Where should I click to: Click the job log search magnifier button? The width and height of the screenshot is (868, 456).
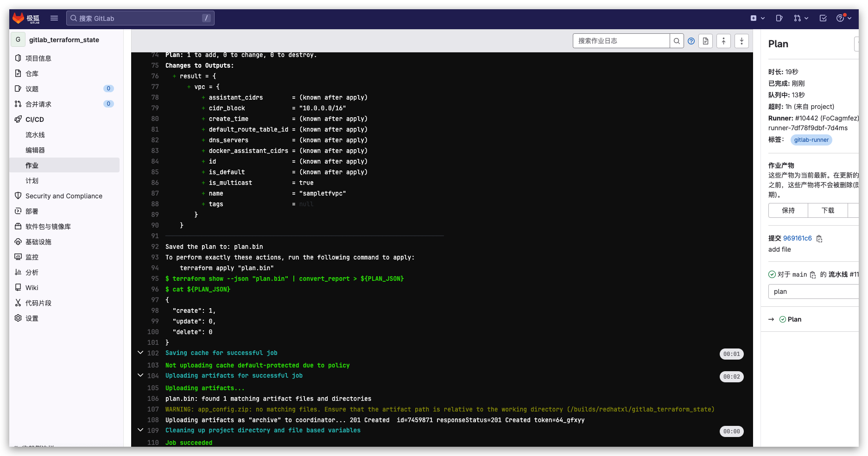[677, 41]
